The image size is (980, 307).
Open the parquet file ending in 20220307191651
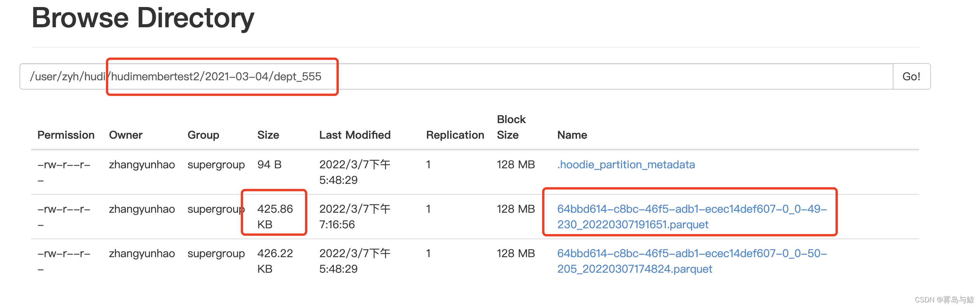(x=691, y=217)
